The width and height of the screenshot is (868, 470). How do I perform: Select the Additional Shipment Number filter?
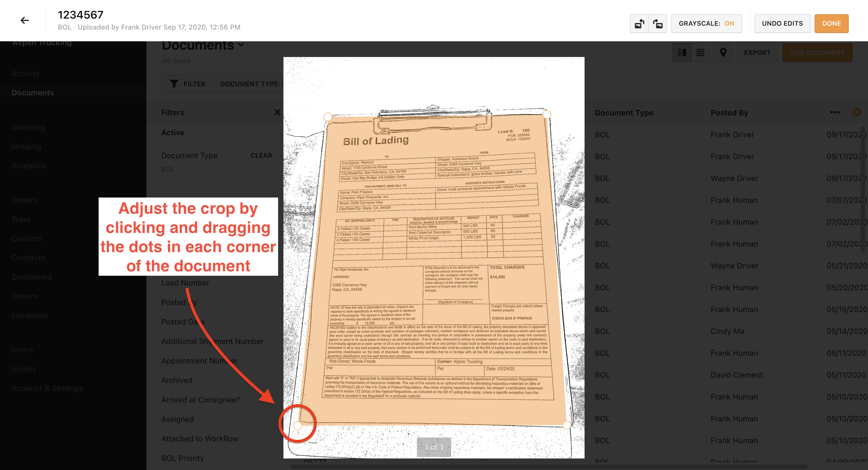click(x=212, y=341)
